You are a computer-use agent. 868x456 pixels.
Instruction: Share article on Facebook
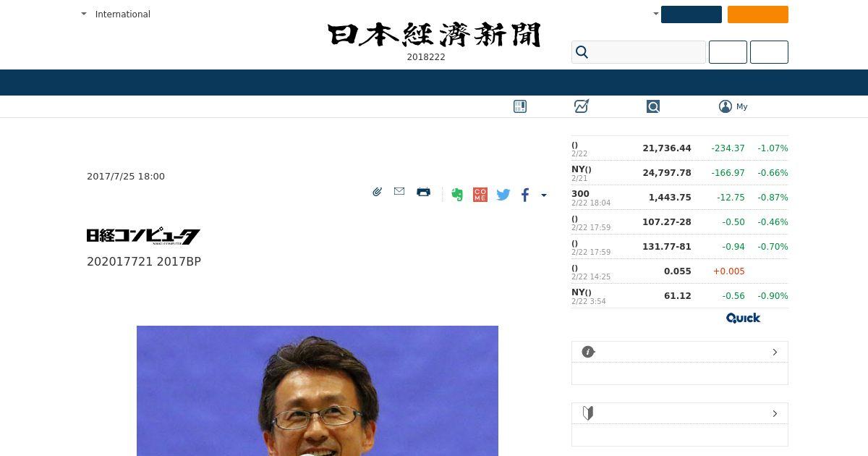tap(525, 195)
